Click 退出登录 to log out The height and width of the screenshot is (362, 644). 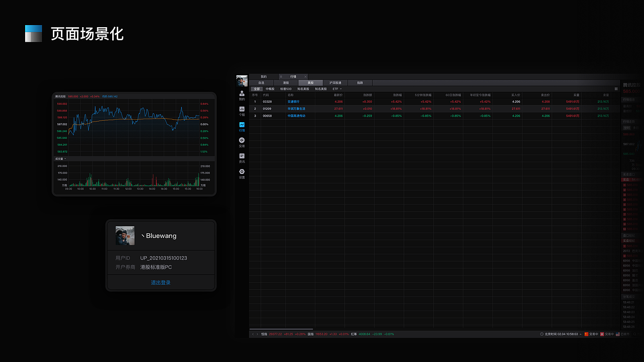point(161,283)
